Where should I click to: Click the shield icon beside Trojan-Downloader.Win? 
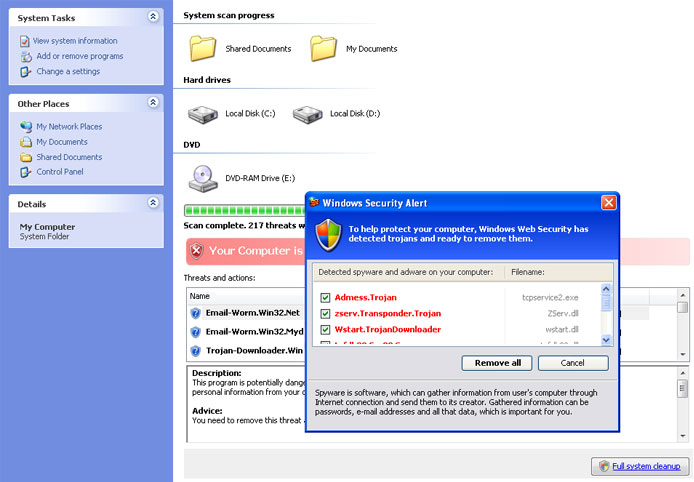[195, 351]
